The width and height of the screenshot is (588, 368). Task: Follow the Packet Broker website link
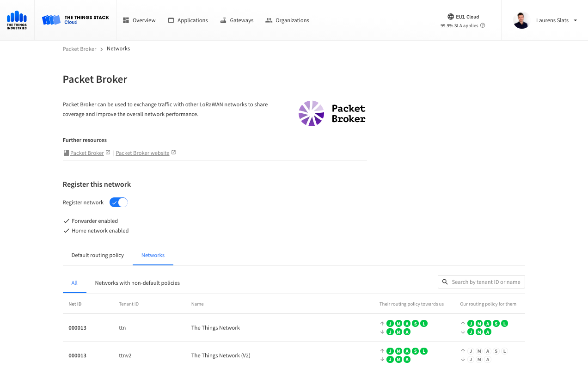pos(142,153)
